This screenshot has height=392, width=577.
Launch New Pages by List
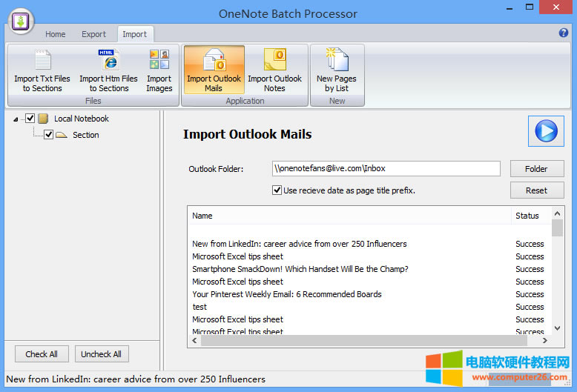tap(337, 70)
